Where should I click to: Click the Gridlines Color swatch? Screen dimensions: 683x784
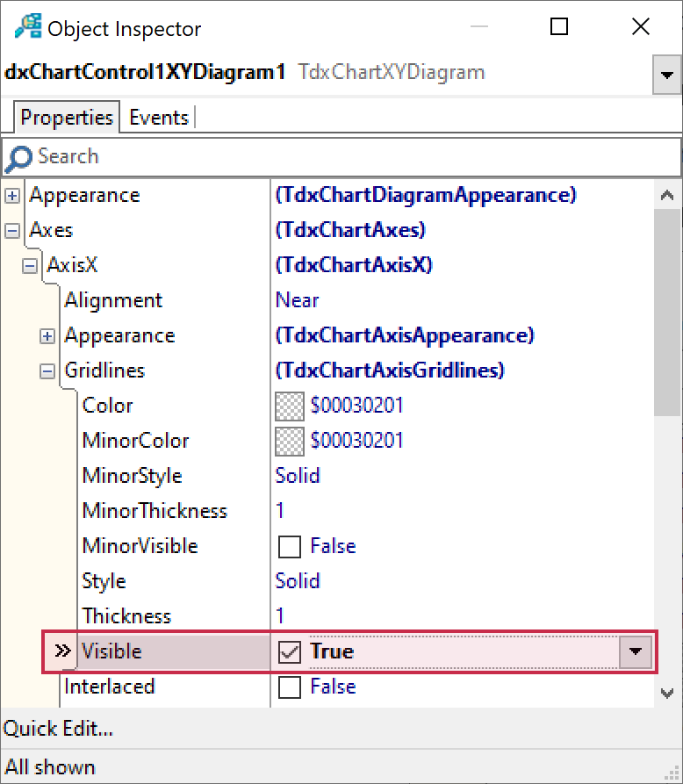coord(289,406)
